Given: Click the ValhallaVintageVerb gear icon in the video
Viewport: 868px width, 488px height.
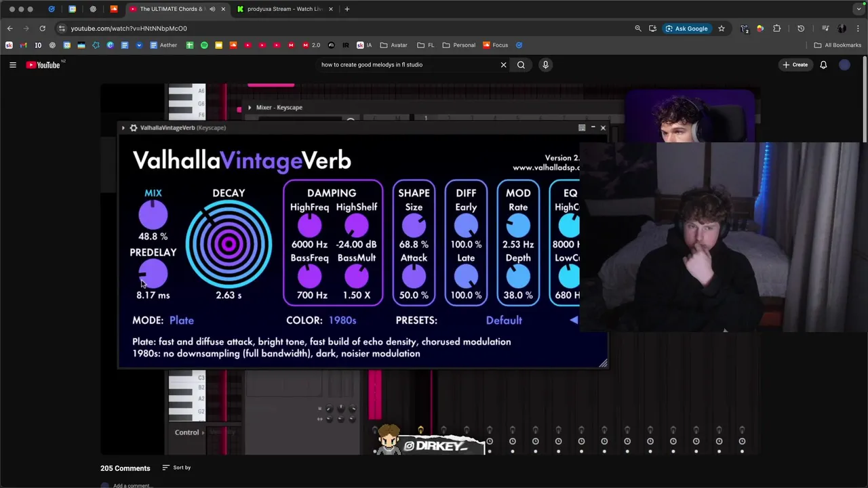Looking at the screenshot, I should click(x=134, y=127).
